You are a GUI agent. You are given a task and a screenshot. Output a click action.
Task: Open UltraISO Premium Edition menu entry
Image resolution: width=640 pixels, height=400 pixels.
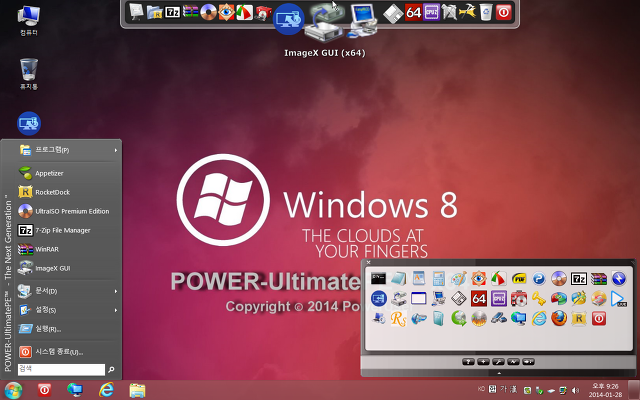point(68,211)
